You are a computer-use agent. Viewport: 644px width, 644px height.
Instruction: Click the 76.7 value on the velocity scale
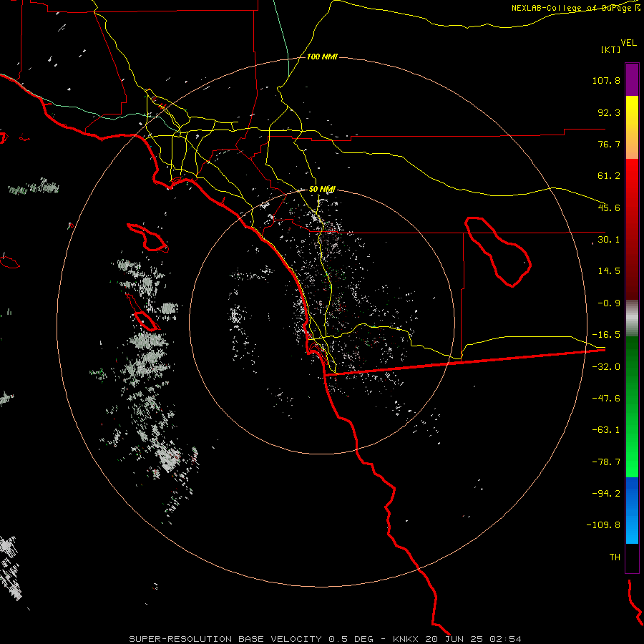point(609,144)
